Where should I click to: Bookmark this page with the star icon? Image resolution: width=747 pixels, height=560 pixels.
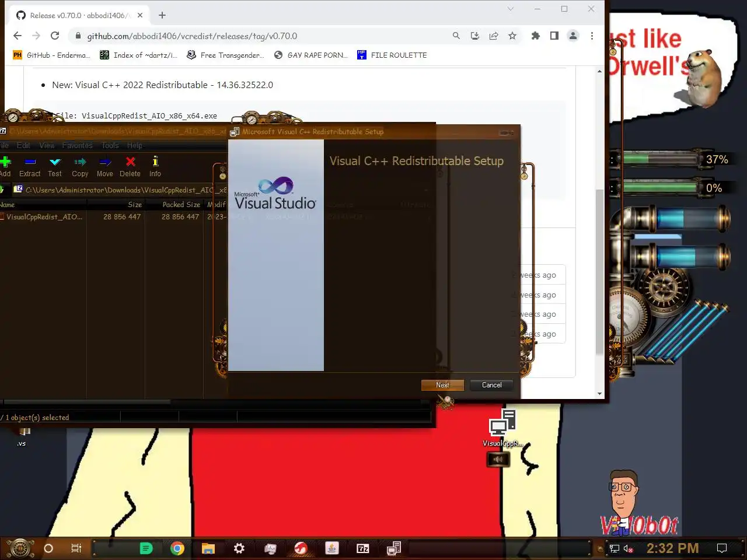512,36
